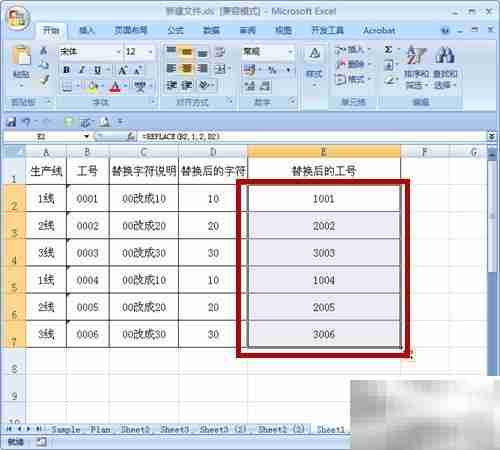Click the Merge and Center icon
Image resolution: width=500 pixels, height=450 pixels.
click(x=220, y=69)
